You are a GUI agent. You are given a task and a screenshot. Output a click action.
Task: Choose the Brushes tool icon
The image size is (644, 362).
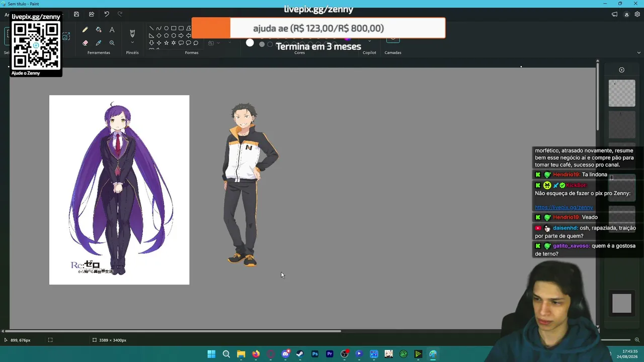click(x=132, y=34)
